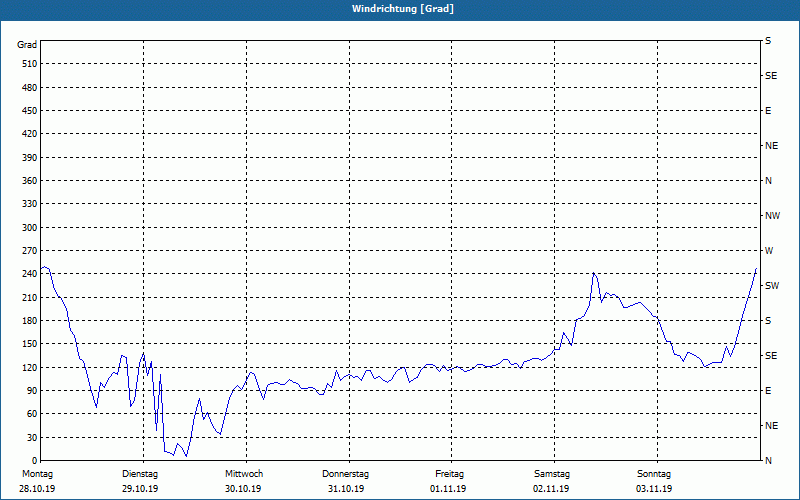Select the Freitag day label
The height and width of the screenshot is (500, 800).
tap(450, 474)
